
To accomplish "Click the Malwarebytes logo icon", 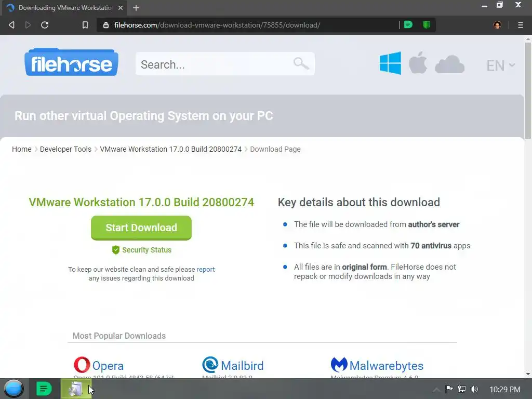I will coord(339,365).
